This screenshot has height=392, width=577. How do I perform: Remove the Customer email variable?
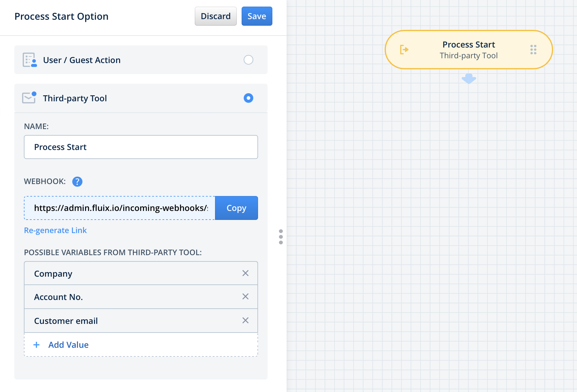coord(245,320)
